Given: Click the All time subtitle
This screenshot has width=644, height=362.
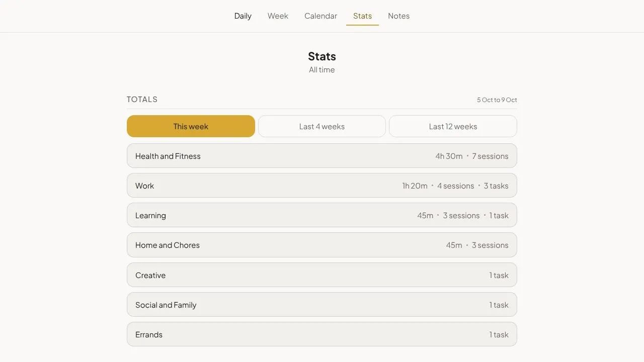Looking at the screenshot, I should (x=322, y=70).
